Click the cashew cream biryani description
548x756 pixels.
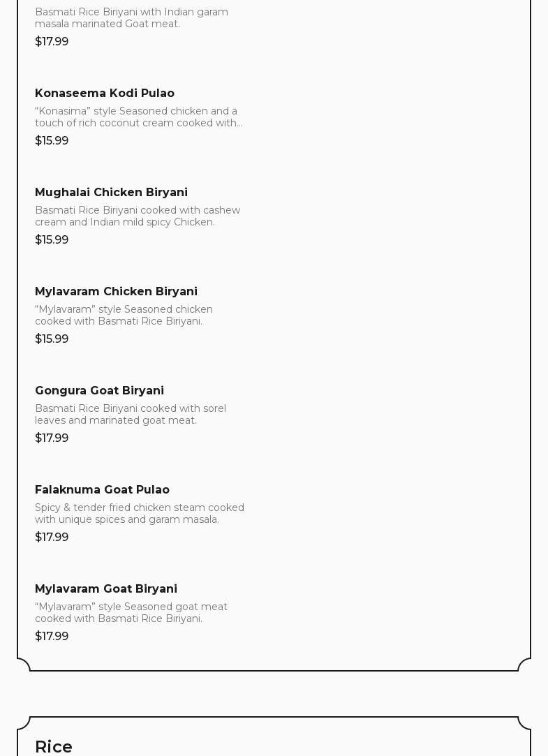[137, 216]
